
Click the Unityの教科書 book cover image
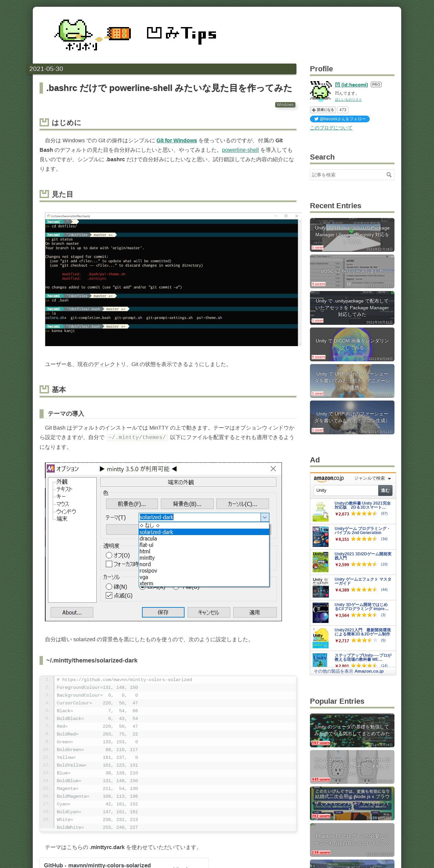pyautogui.click(x=320, y=511)
